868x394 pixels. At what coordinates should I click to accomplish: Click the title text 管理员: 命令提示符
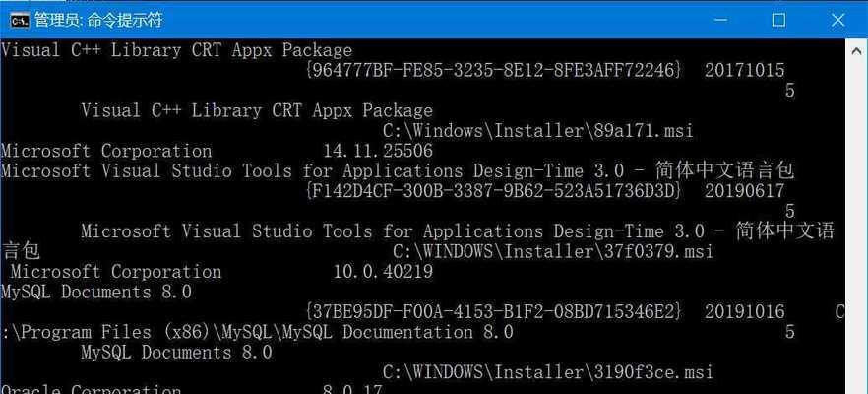click(98, 21)
